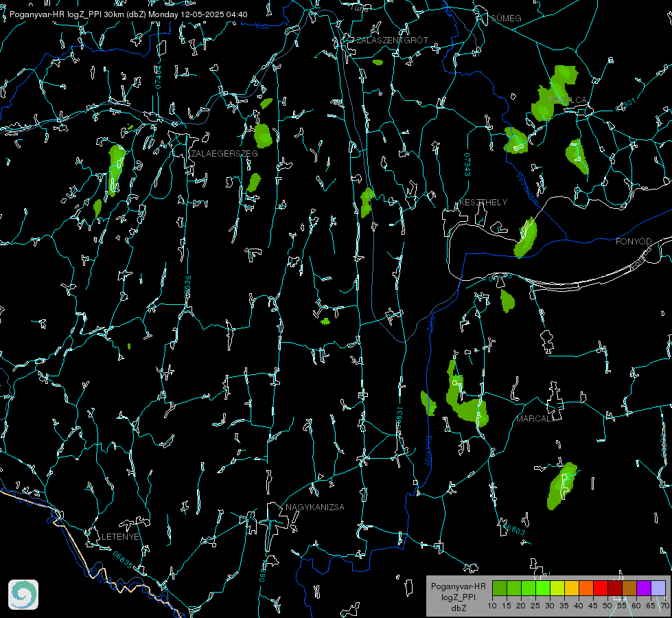Click the 10 value on legend scale
Image resolution: width=672 pixels, height=618 pixels.
coord(492,606)
